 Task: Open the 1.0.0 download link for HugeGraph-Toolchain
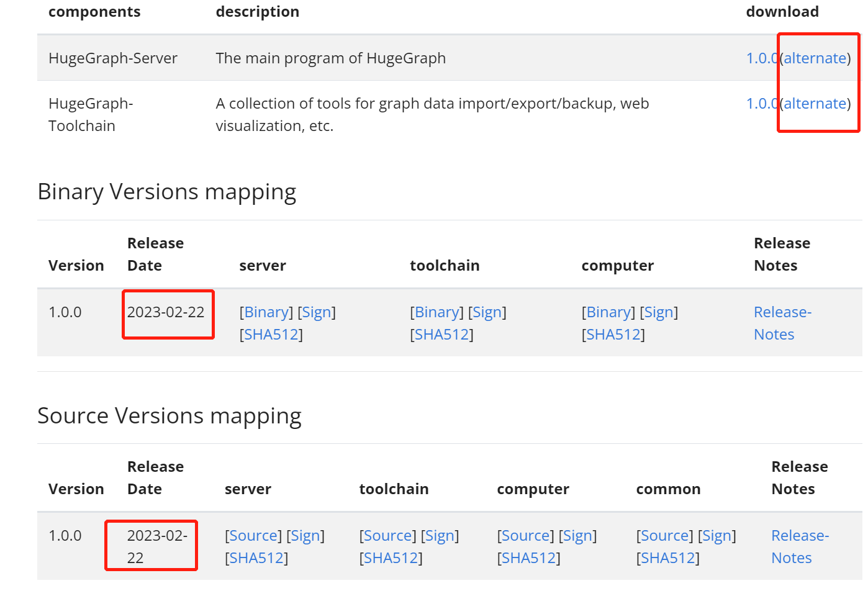point(762,103)
